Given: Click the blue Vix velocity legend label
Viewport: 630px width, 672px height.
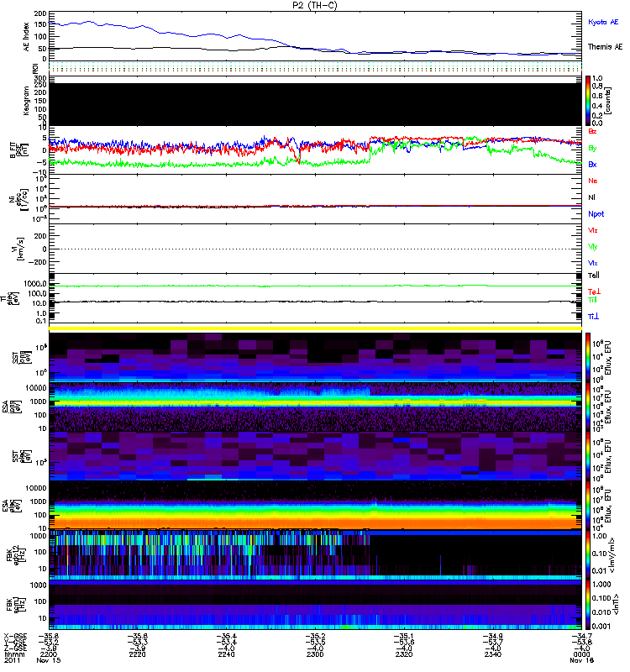Looking at the screenshot, I should click(x=593, y=263).
